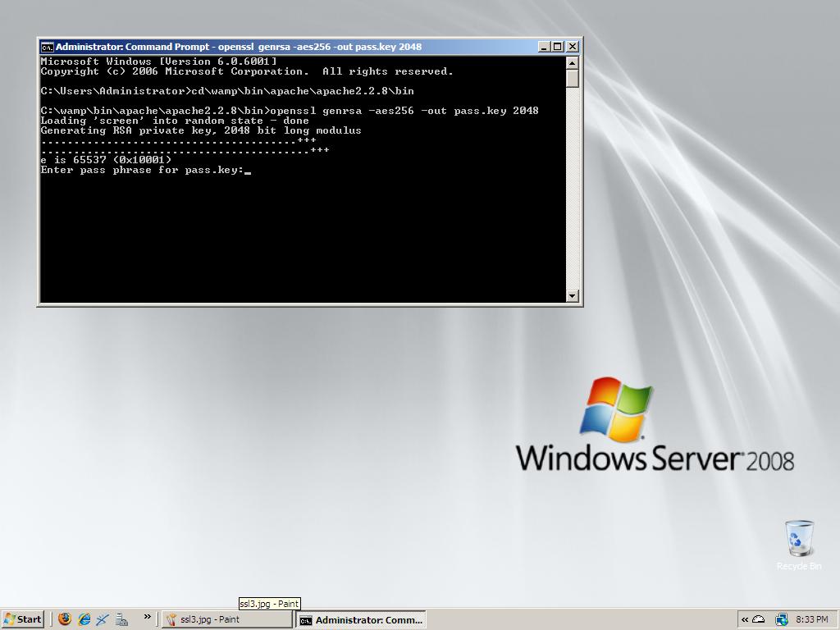The image size is (840, 630).
Task: Click scrollbar up arrow in Command Prompt
Action: [573, 63]
